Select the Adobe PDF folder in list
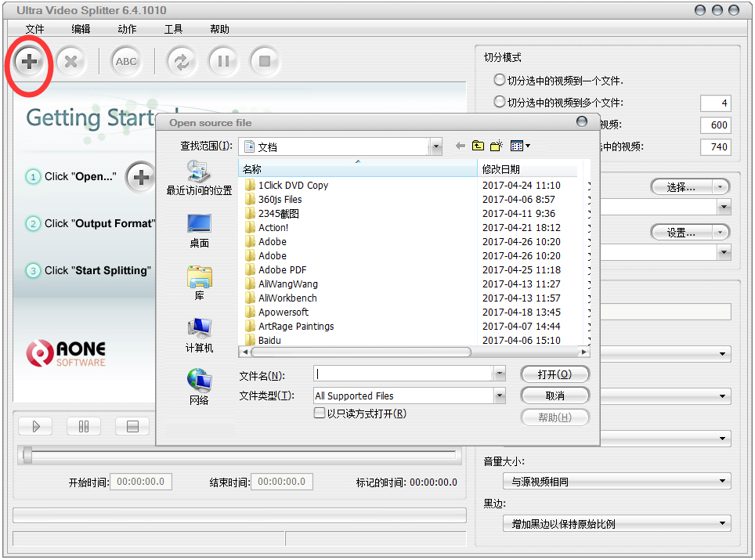Screen dimensions: 755x560 pos(282,270)
